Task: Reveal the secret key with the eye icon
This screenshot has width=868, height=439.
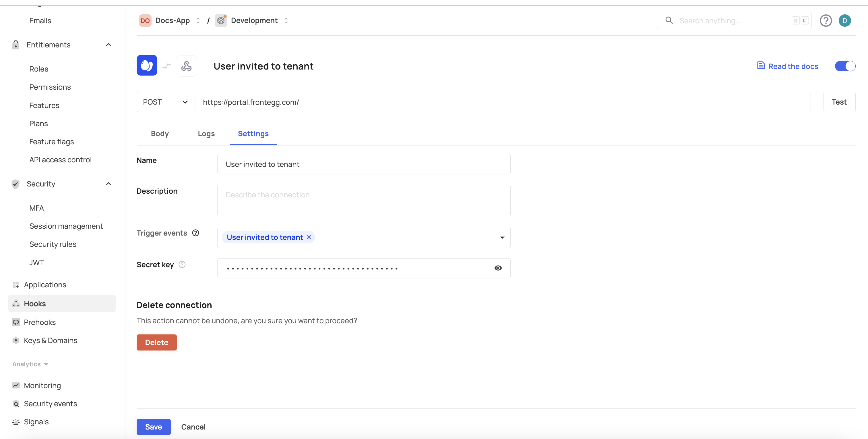Action: coord(498,268)
